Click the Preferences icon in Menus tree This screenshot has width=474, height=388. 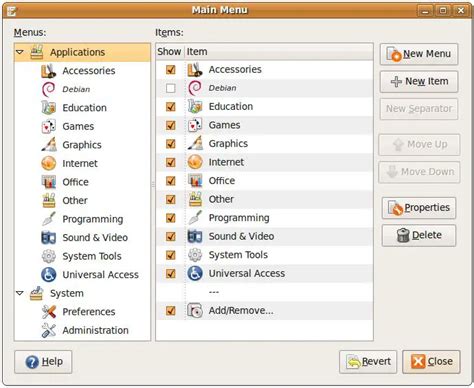[x=49, y=312]
